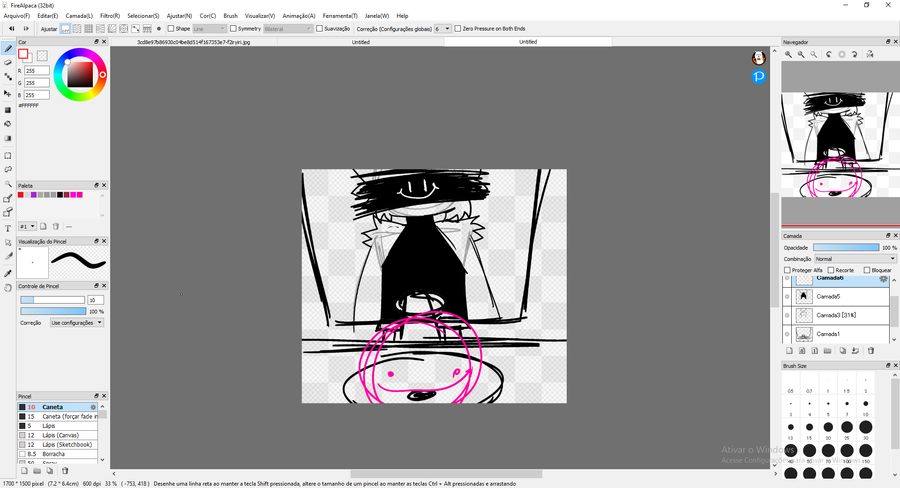Screen dimensions: 900x488
Task: Add a new color to the Paleta
Action: [43, 227]
